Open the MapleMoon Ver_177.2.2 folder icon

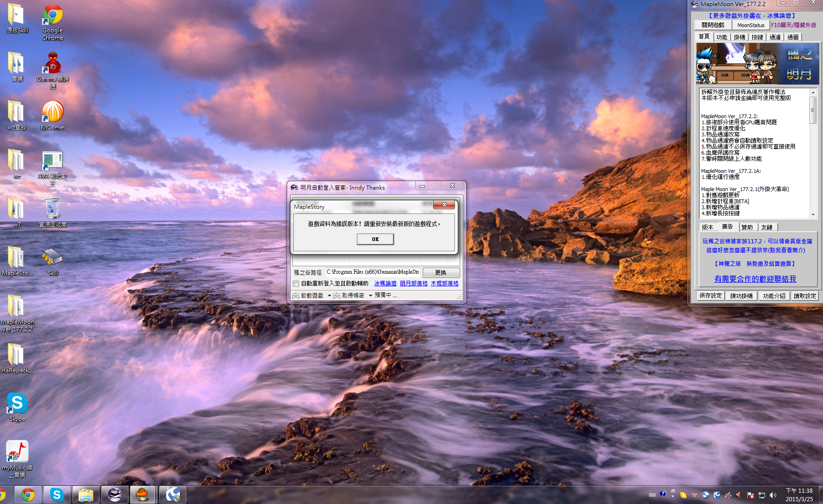coord(17,313)
